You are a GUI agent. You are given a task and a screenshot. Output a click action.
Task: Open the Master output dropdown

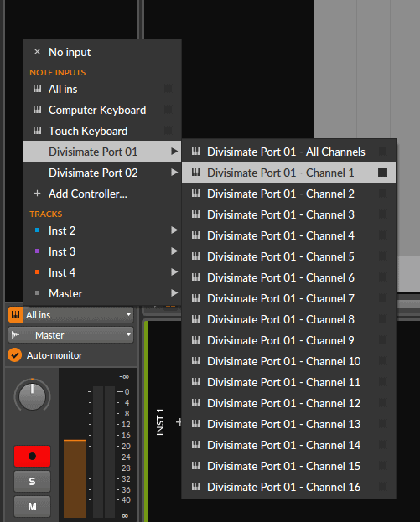(71, 334)
